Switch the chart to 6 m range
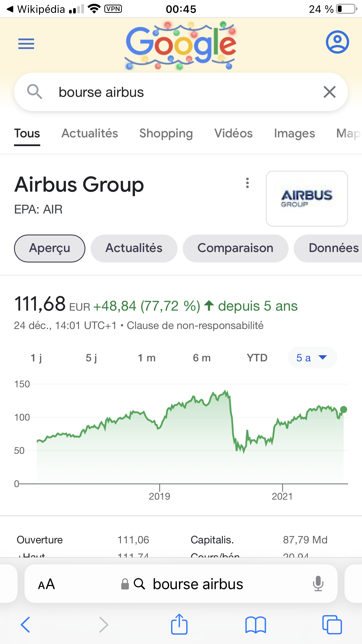Image resolution: width=362 pixels, height=644 pixels. [x=202, y=358]
